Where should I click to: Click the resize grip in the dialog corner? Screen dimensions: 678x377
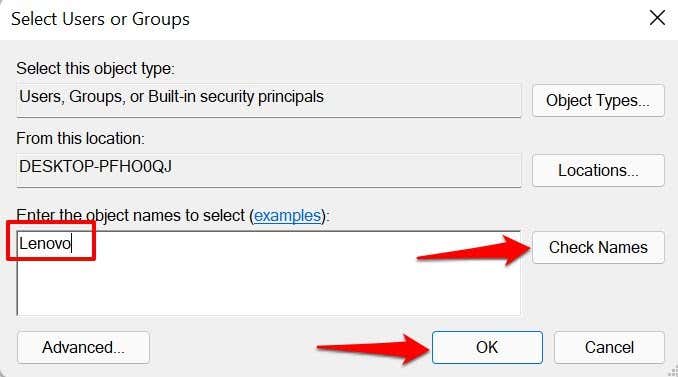672,371
